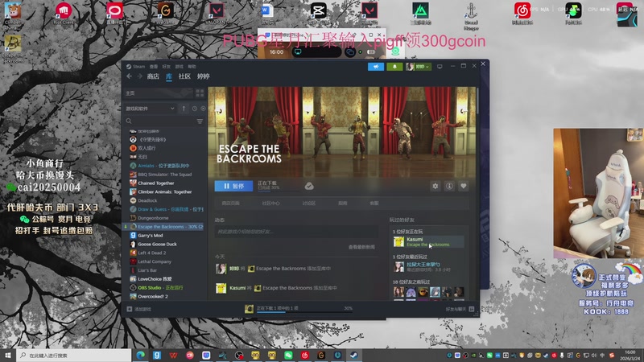Switch to Big Picture mode icon
The width and height of the screenshot is (644, 362).
coord(440,67)
